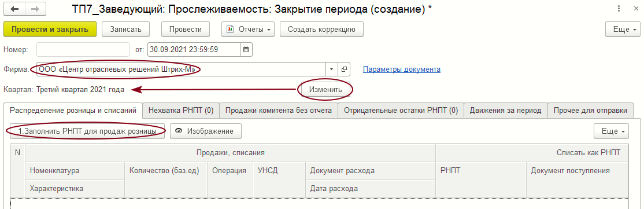Expand the Фирма dropdown arrow
644x209 pixels.
click(x=332, y=69)
